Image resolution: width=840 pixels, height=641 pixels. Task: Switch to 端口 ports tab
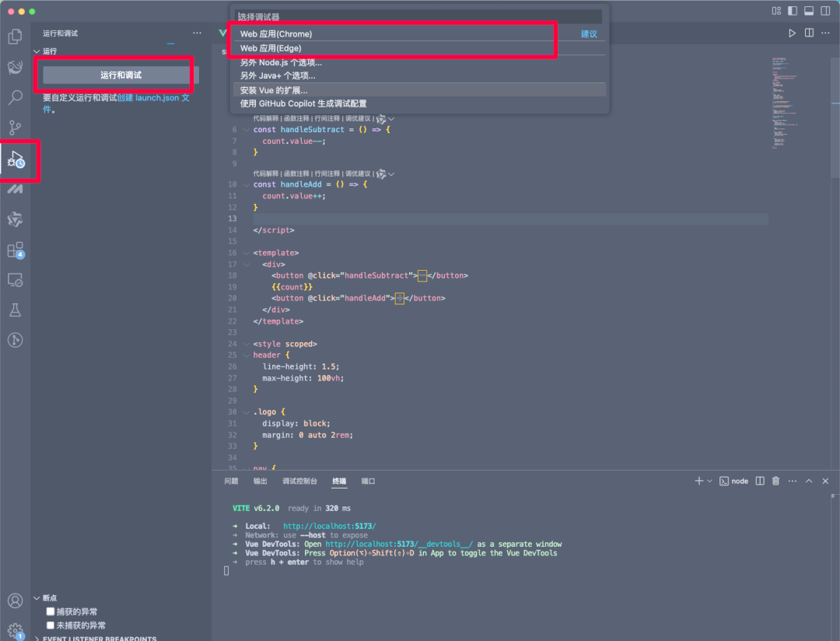click(x=368, y=481)
